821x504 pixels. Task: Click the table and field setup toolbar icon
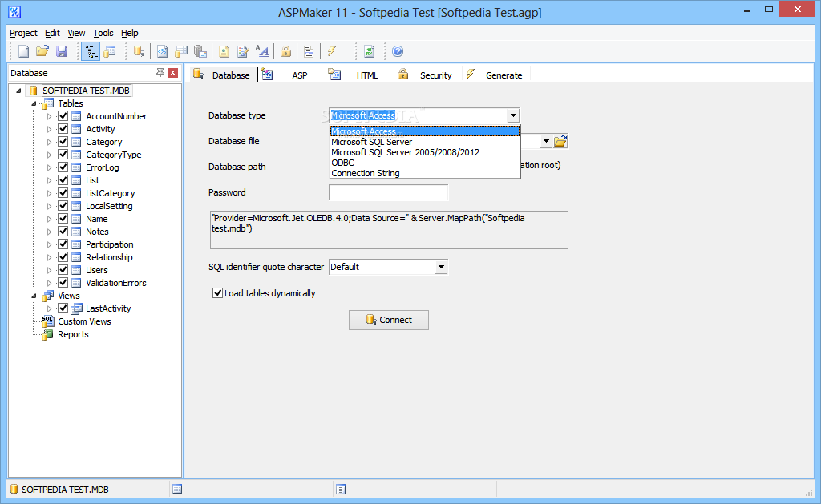pos(109,51)
